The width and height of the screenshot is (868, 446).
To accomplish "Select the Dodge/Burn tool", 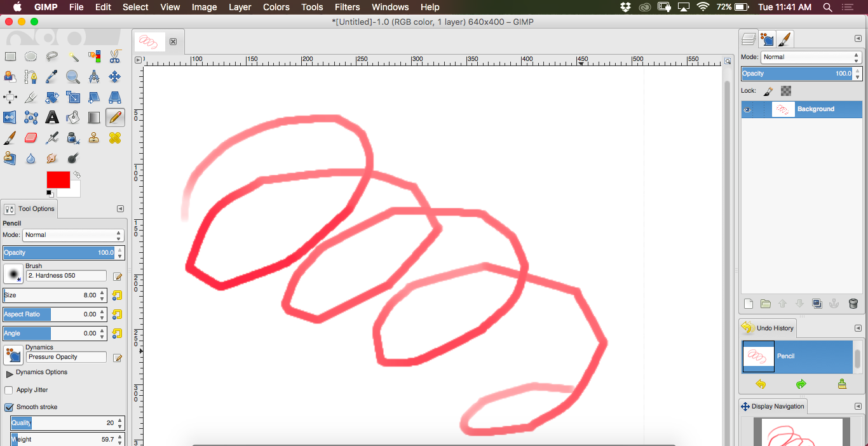I will [73, 158].
